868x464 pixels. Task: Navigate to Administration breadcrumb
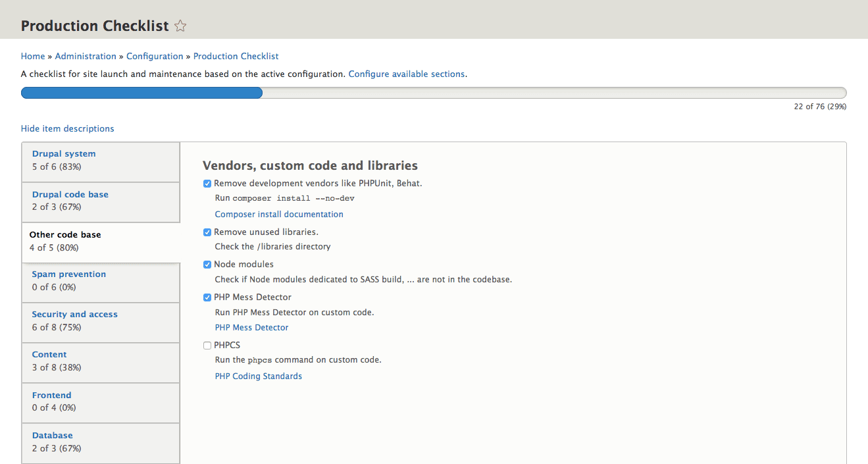click(86, 57)
